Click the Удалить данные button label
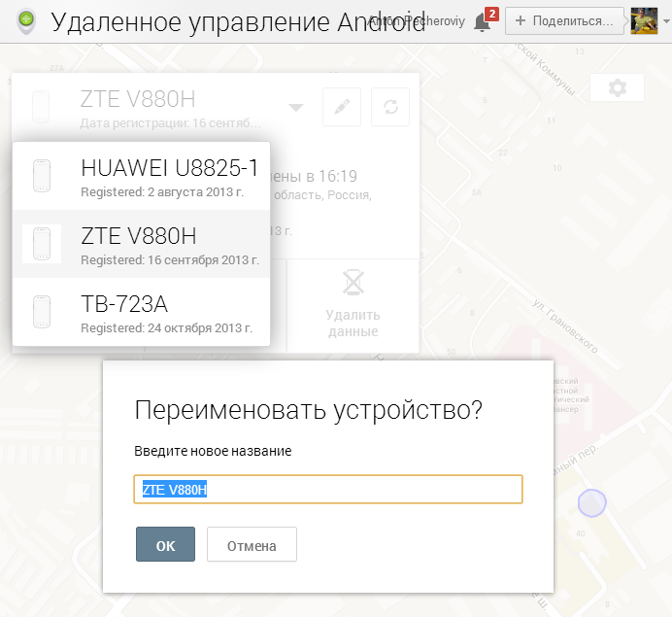The image size is (672, 617). pos(353,323)
